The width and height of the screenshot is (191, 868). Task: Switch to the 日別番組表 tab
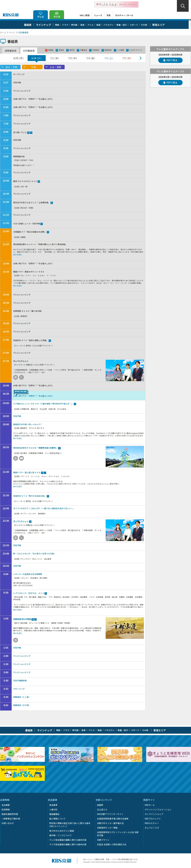pyautogui.click(x=29, y=51)
